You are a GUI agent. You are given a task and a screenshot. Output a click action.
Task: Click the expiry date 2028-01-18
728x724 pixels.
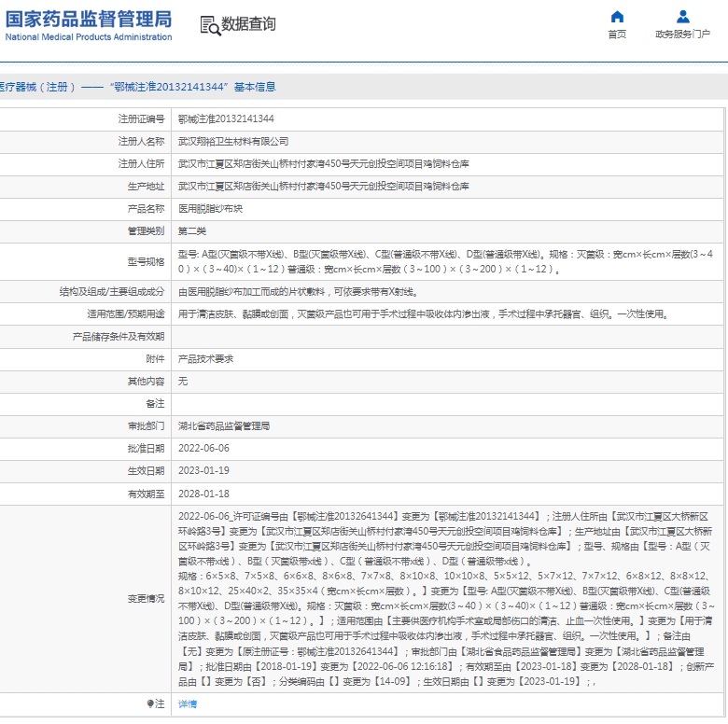pos(203,494)
